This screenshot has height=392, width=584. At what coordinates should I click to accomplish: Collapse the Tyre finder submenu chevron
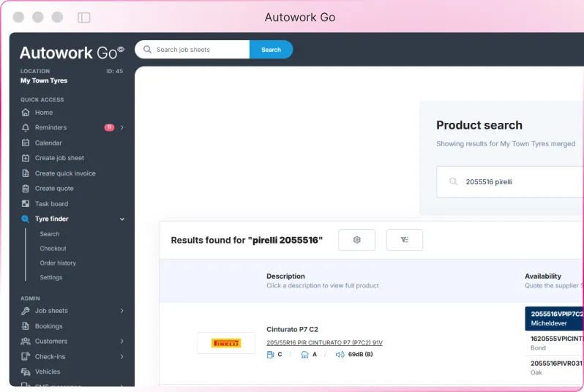[121, 219]
